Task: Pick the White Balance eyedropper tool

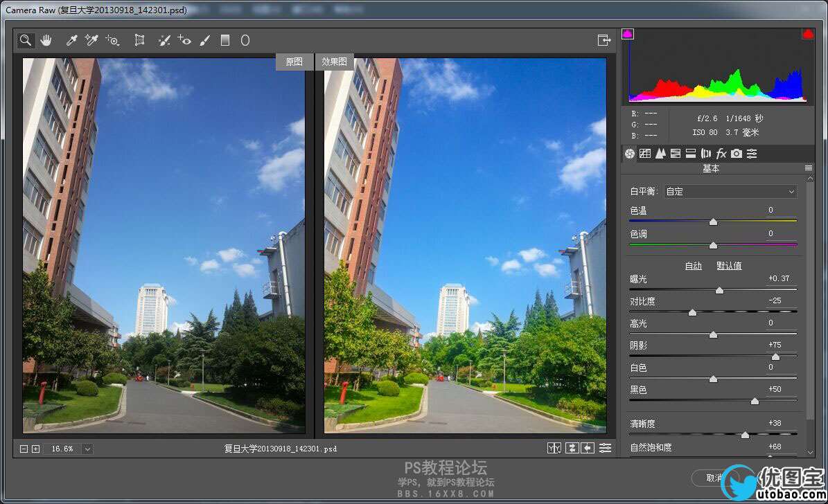Action: pyautogui.click(x=72, y=40)
